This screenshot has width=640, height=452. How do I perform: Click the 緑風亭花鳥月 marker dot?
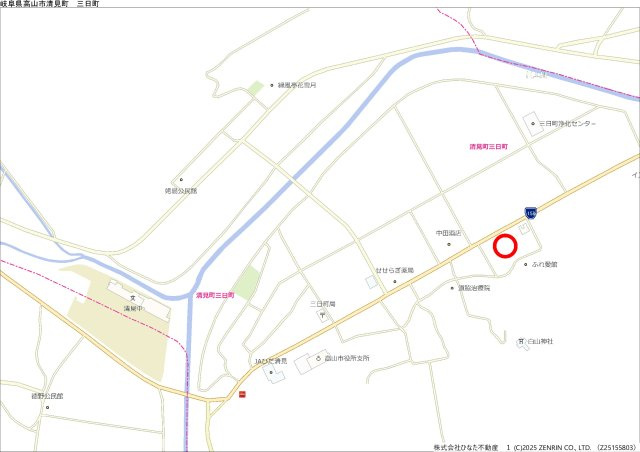[x=272, y=85]
